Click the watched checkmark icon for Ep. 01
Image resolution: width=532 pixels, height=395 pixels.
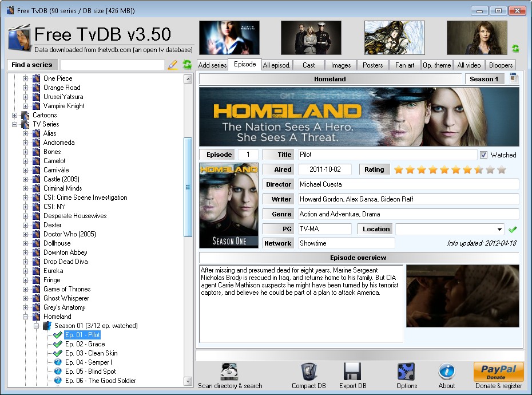pyautogui.click(x=58, y=335)
